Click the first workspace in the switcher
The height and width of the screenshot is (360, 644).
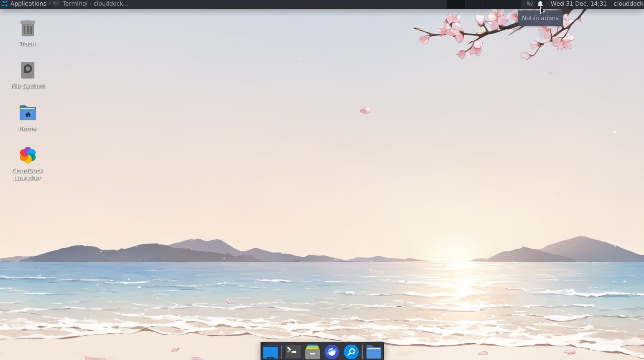pyautogui.click(x=456, y=4)
